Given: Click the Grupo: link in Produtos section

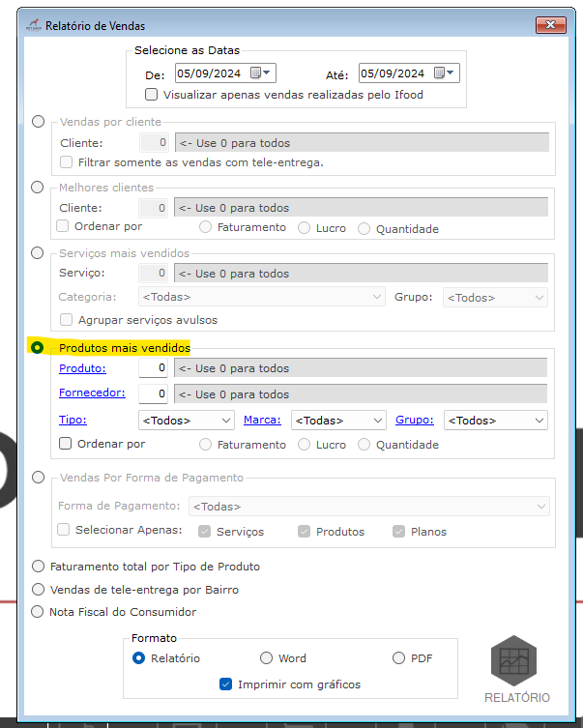Looking at the screenshot, I should click(415, 420).
